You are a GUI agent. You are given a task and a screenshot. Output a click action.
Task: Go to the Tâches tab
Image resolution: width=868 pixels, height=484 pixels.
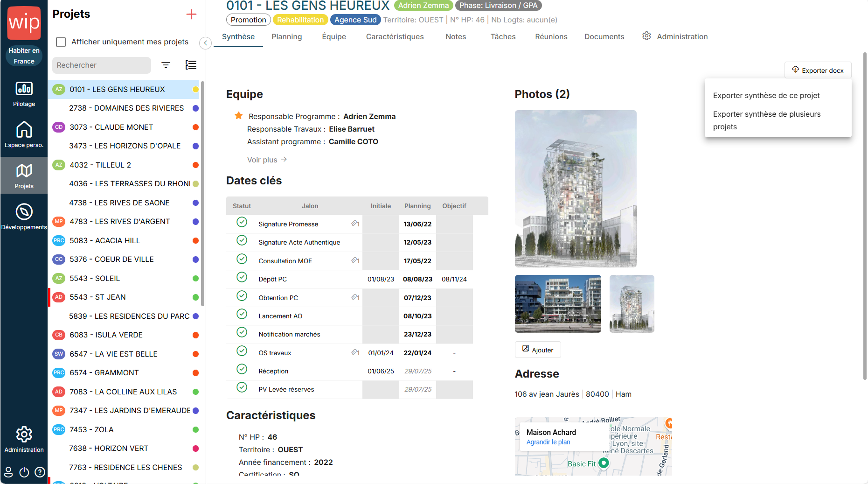503,36
